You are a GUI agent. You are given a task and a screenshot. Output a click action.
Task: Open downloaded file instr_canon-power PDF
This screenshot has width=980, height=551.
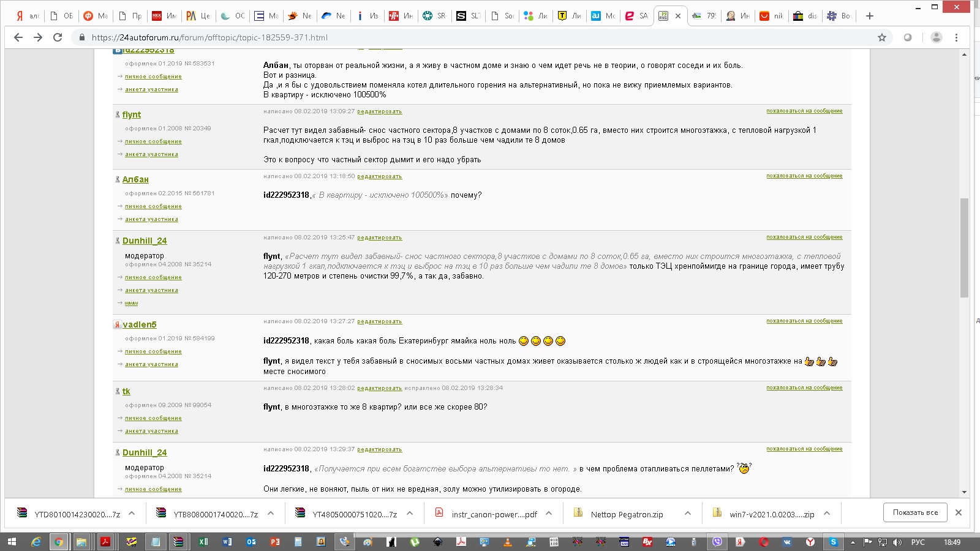click(x=486, y=514)
